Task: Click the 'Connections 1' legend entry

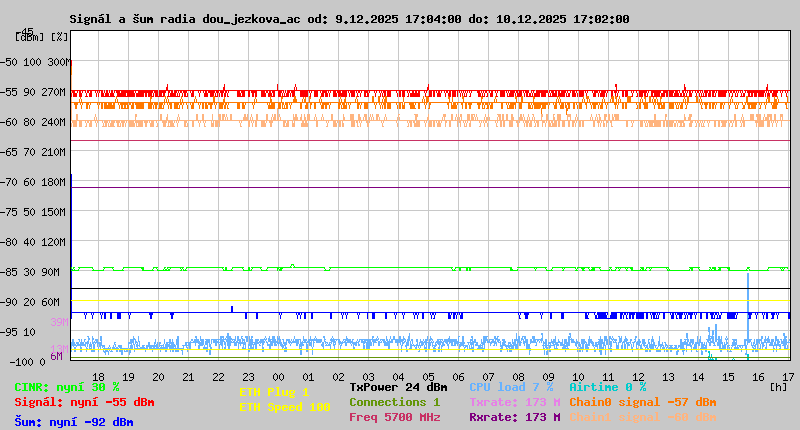Action: (394, 402)
